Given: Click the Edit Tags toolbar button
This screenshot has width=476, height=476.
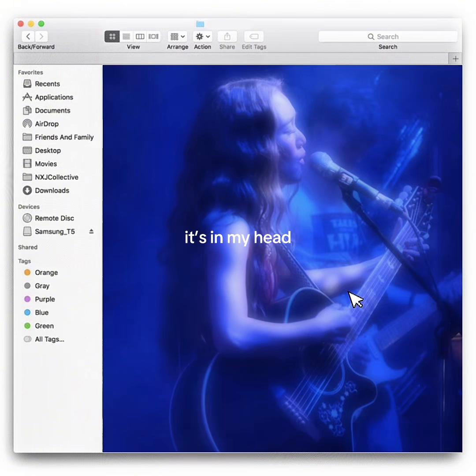Looking at the screenshot, I should point(254,37).
